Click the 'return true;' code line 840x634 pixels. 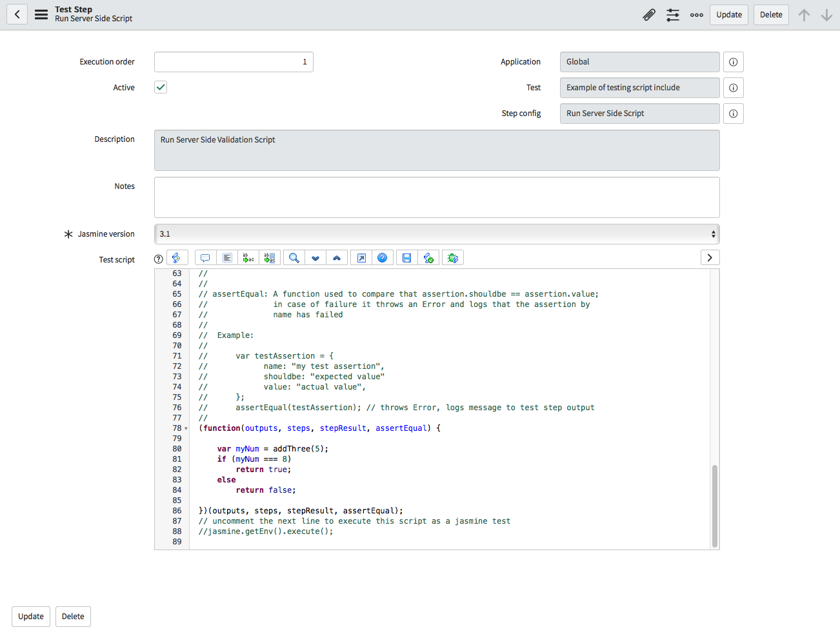[x=263, y=470]
